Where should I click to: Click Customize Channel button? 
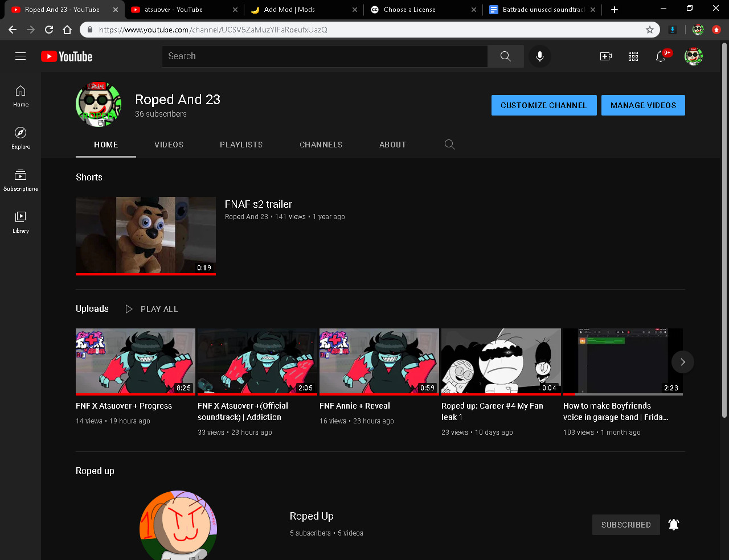click(543, 105)
